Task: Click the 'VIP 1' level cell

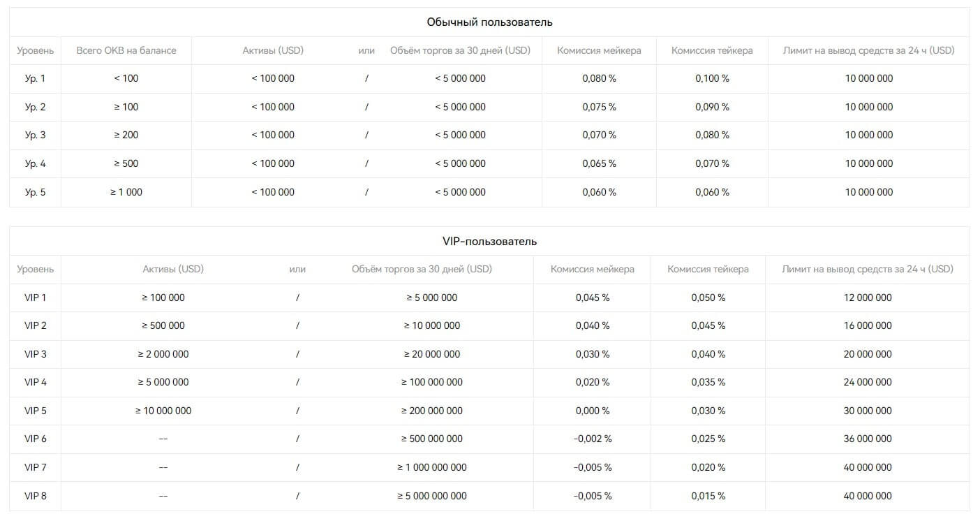Action: (x=36, y=298)
